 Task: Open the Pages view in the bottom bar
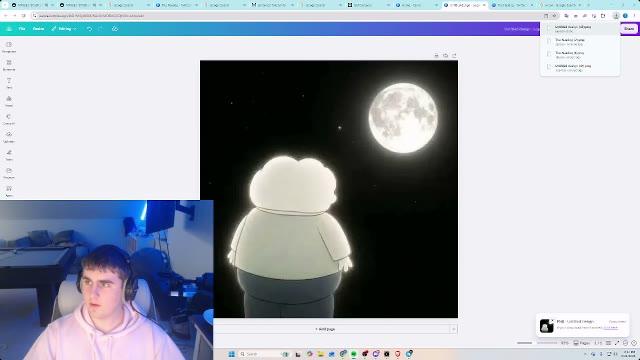click(x=582, y=343)
